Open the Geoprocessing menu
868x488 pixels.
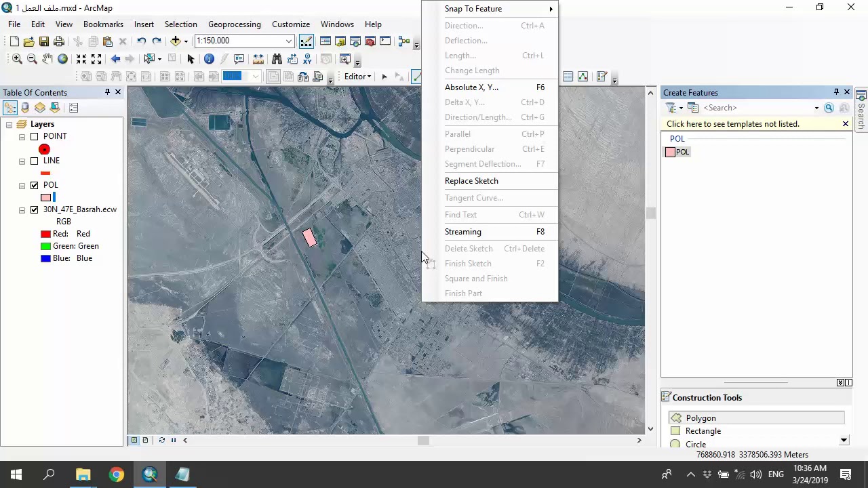[234, 24]
